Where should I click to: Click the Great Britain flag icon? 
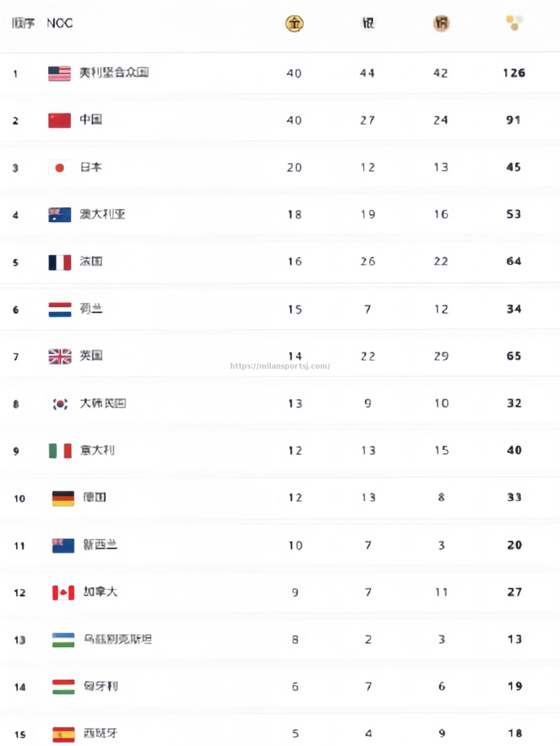[x=60, y=356]
